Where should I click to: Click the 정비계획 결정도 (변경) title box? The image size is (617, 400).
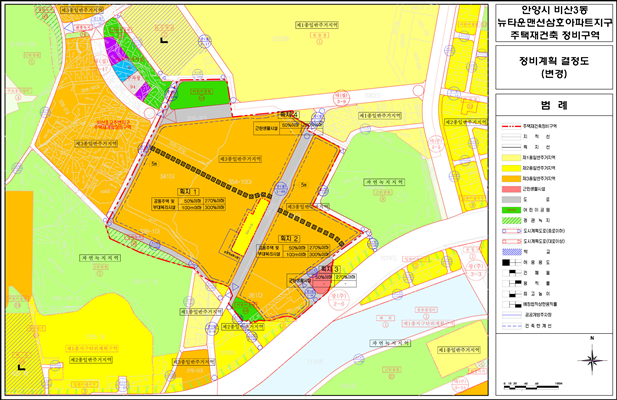554,67
